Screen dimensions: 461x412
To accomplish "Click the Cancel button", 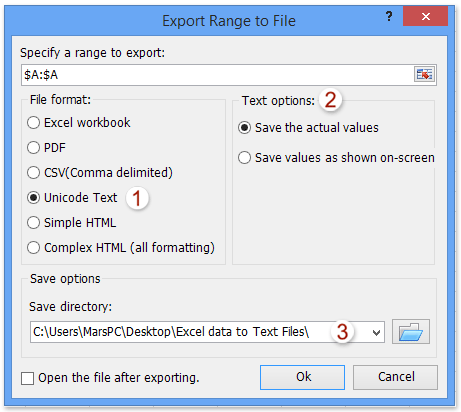I will pyautogui.click(x=396, y=377).
